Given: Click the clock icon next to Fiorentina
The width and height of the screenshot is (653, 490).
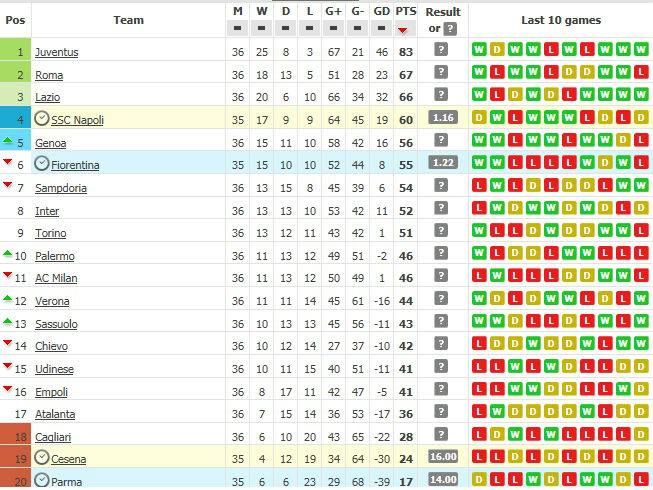Looking at the screenshot, I should (x=42, y=164).
